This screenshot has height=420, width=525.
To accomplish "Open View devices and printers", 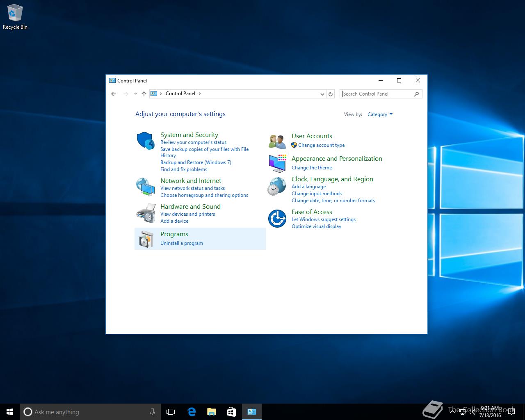I will 187,214.
